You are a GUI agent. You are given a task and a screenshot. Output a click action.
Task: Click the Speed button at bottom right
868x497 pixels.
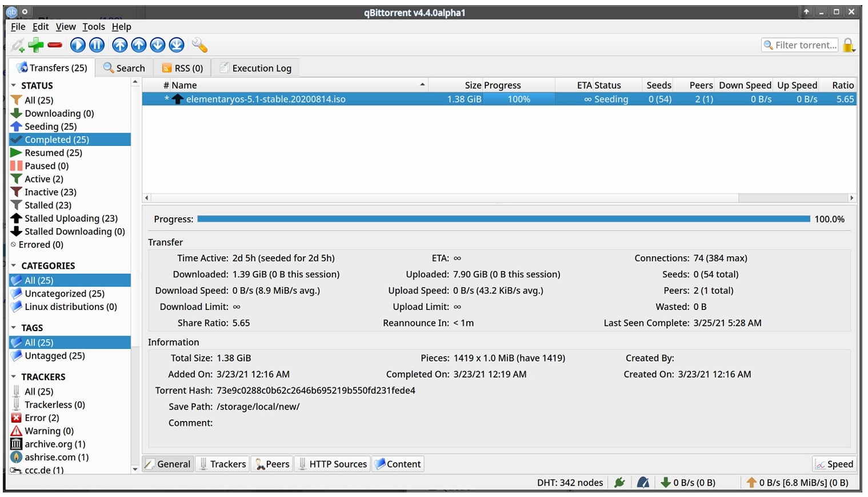pyautogui.click(x=834, y=464)
